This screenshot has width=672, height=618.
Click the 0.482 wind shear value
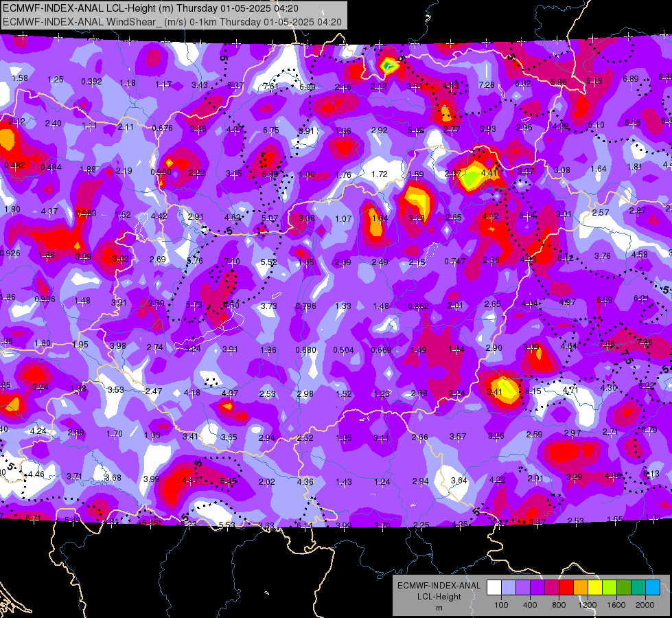coord(14,165)
